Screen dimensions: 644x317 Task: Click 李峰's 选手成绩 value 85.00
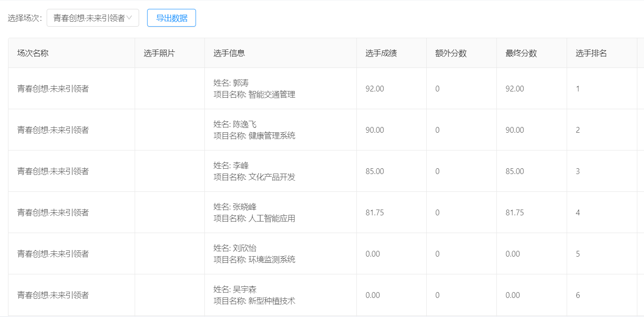pyautogui.click(x=375, y=171)
